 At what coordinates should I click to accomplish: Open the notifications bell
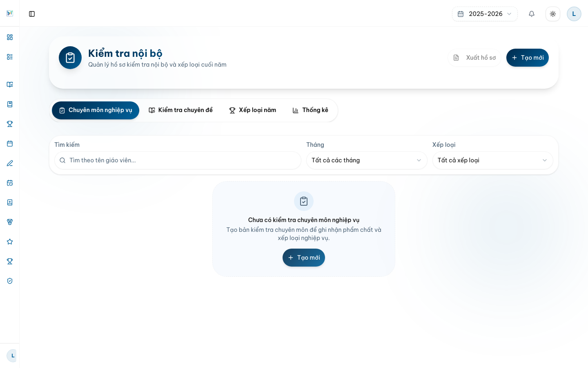(532, 14)
